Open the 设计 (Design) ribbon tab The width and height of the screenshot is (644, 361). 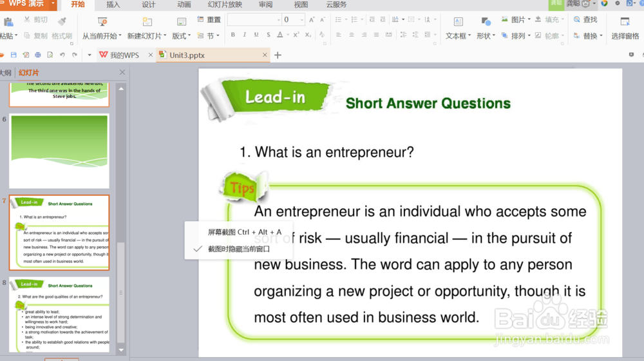148,5
